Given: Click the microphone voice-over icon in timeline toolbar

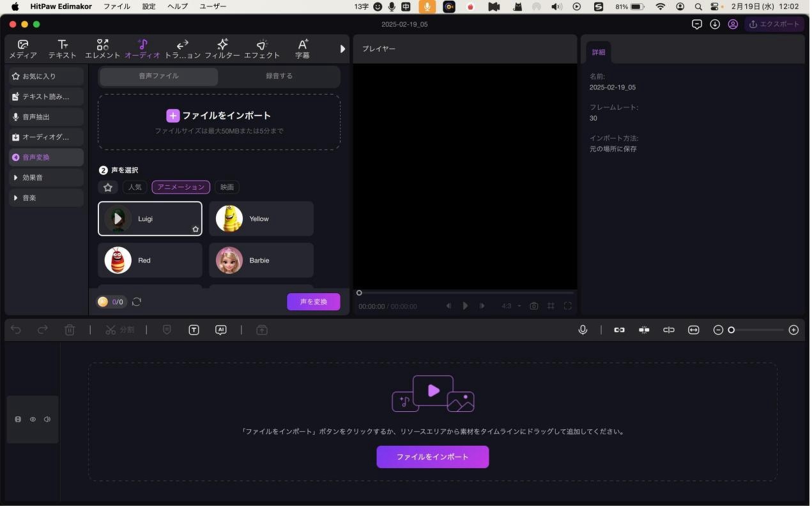Looking at the screenshot, I should 584,331.
